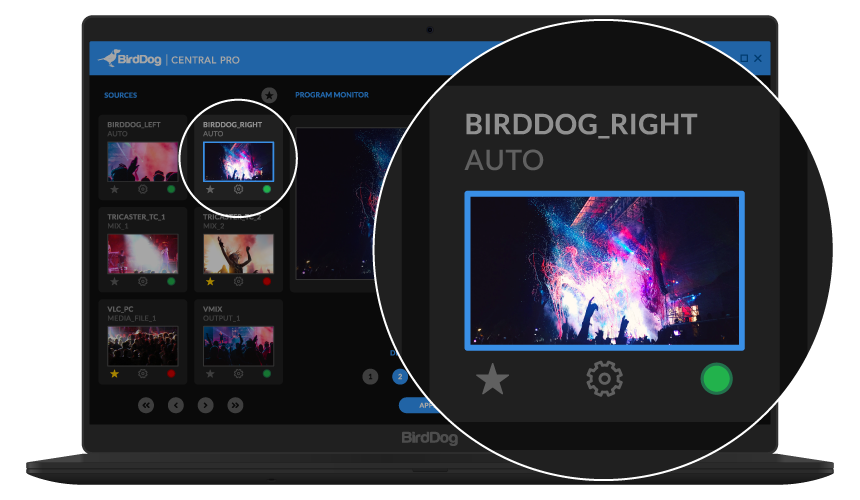Jump to last sources page with double-right arrow
The width and height of the screenshot is (860, 500).
pos(235,405)
